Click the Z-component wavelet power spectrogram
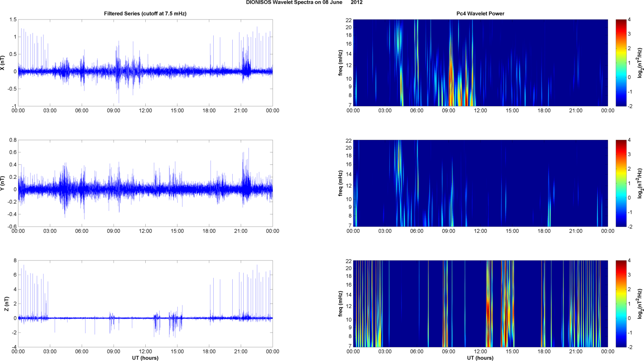 [480, 304]
